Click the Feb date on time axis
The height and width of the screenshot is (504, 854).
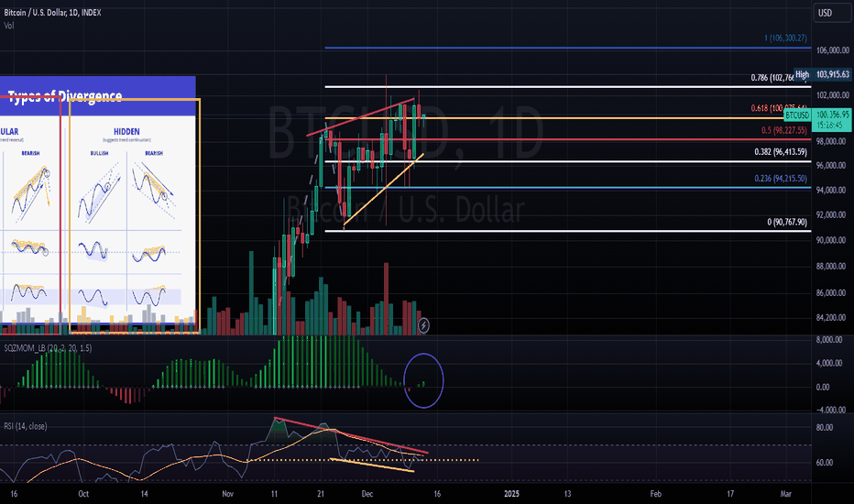pyautogui.click(x=656, y=494)
